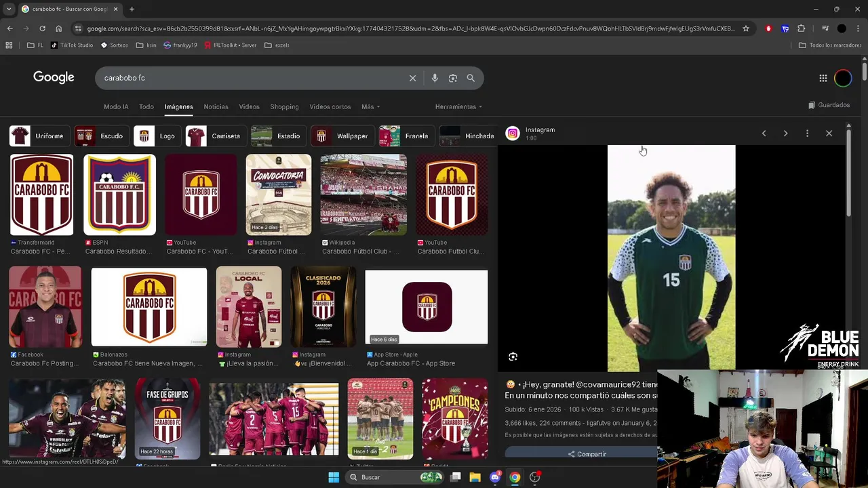Viewport: 868px width, 488px height.
Task: Go to the Google logo home link
Action: coord(54,77)
